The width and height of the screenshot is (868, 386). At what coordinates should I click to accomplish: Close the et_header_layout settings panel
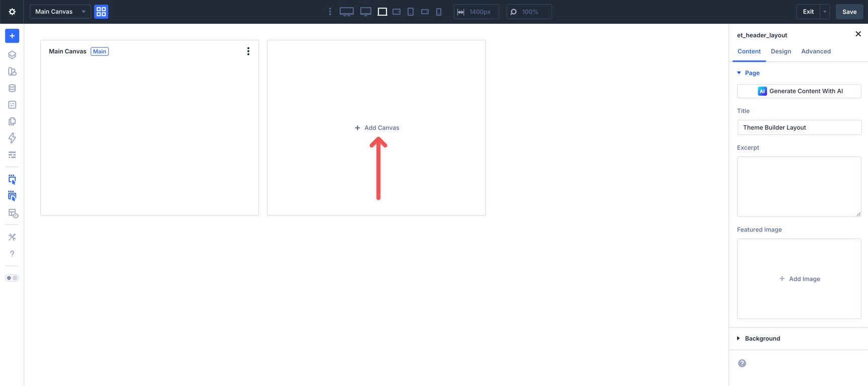(x=858, y=34)
